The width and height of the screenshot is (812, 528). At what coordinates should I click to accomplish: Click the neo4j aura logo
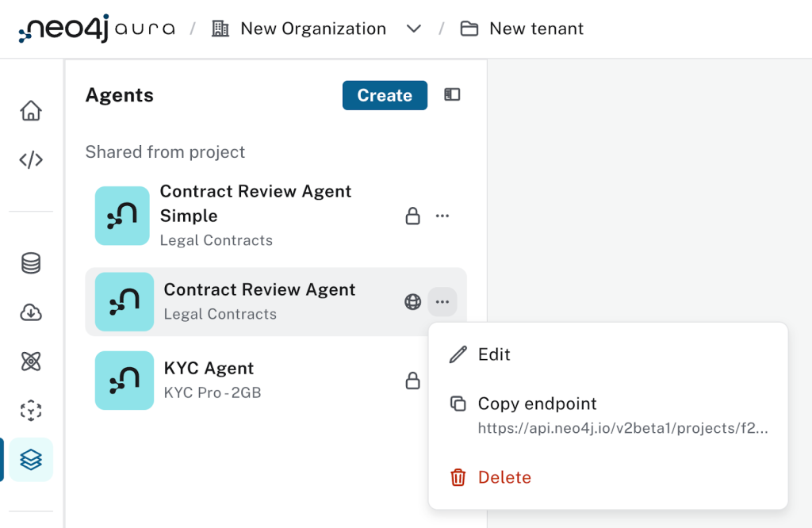[97, 29]
